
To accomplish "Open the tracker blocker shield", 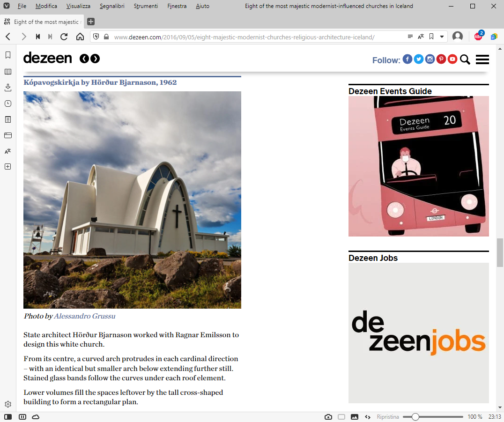I will (x=96, y=37).
